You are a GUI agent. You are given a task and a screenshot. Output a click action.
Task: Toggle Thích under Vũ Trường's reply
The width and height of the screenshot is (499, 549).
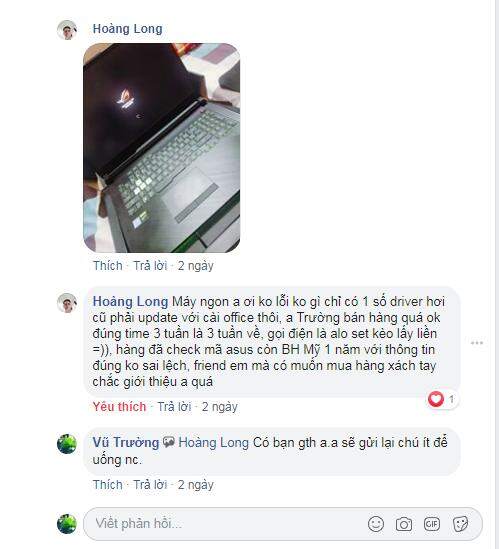pyautogui.click(x=108, y=485)
